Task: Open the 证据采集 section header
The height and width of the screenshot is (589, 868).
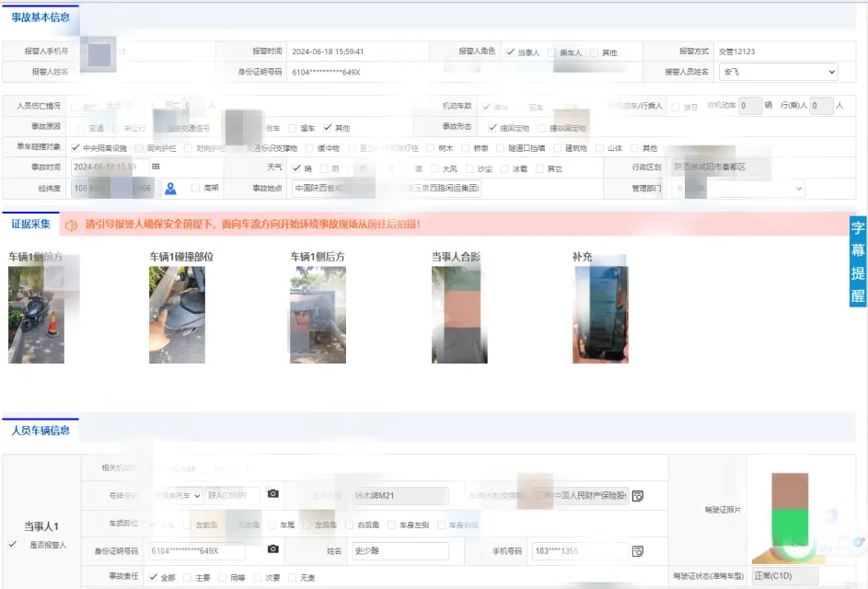Action: coord(30,224)
